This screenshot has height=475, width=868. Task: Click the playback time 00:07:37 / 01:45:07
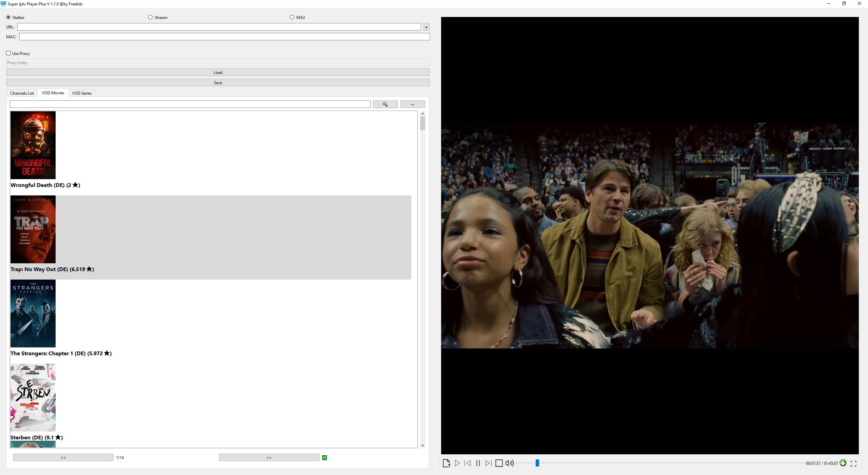point(822,463)
